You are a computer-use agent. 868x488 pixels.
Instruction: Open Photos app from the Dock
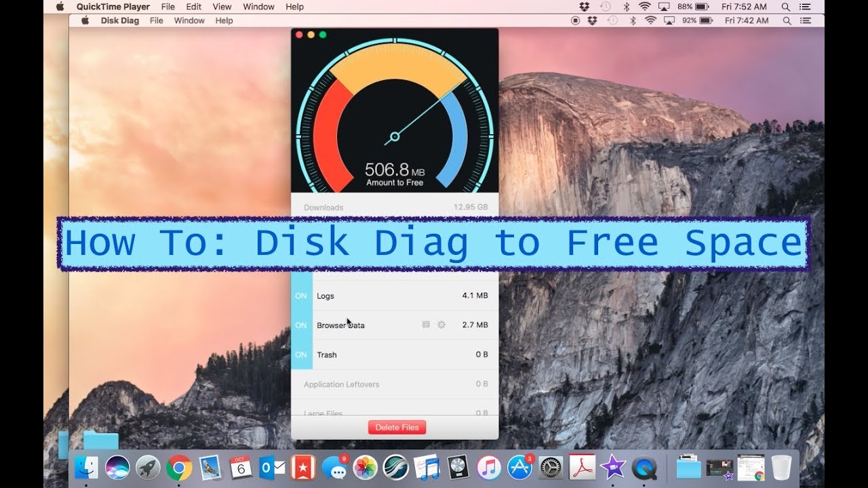[365, 467]
